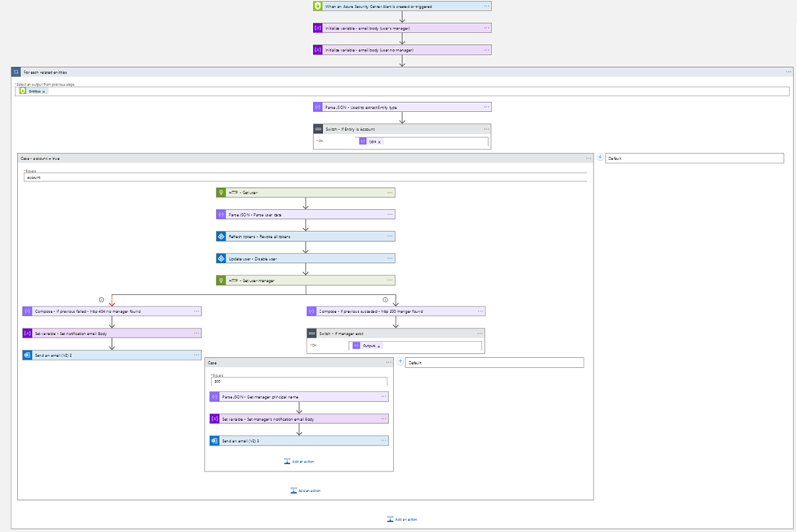Open ellipsis menu of Switch - if manager exist

click(x=480, y=333)
